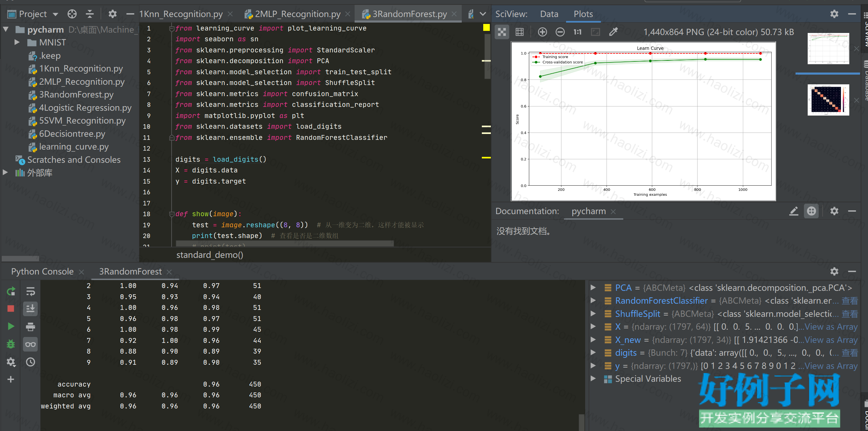Expand the RandomForestClassifier variable

pos(593,301)
